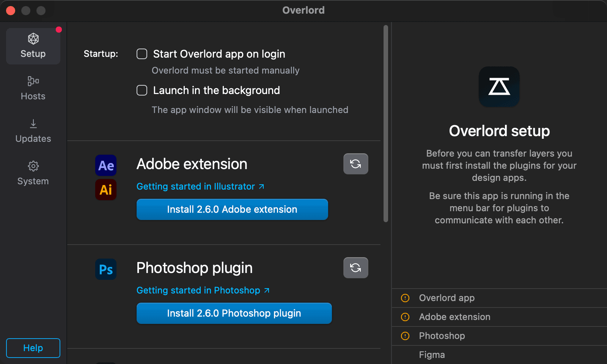
Task: Refresh the Photoshop plugin status
Action: (x=356, y=268)
